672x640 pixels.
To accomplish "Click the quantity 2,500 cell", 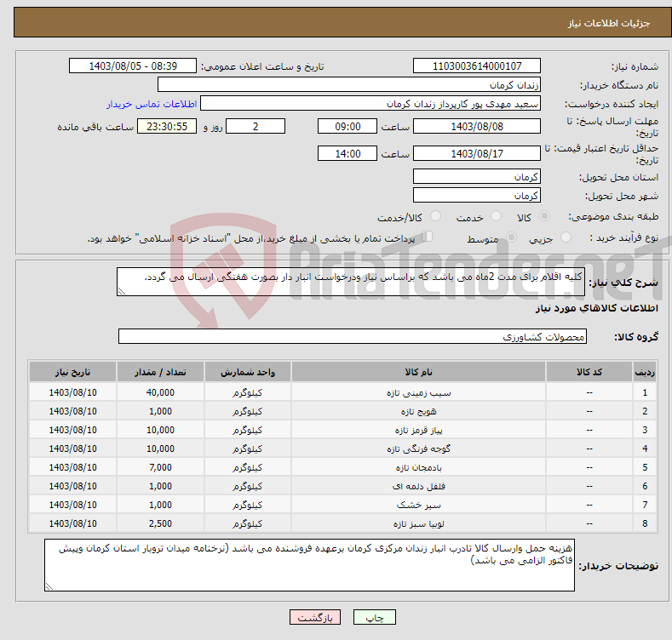I will [160, 524].
